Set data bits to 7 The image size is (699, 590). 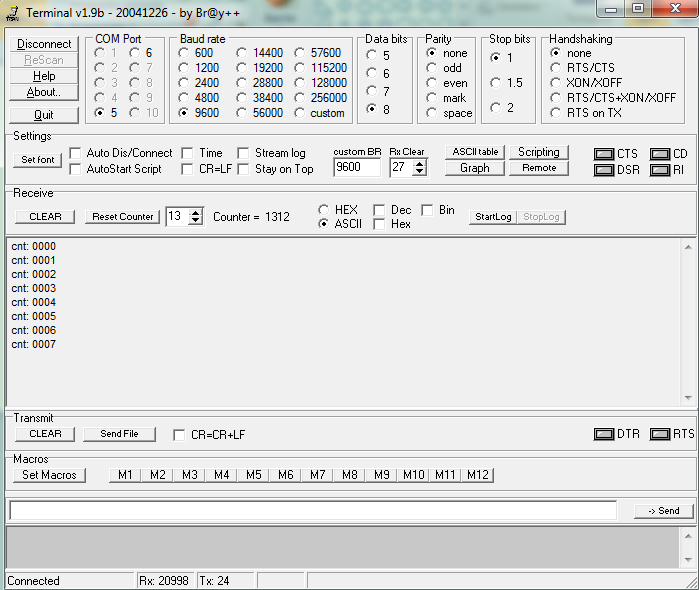[372, 91]
